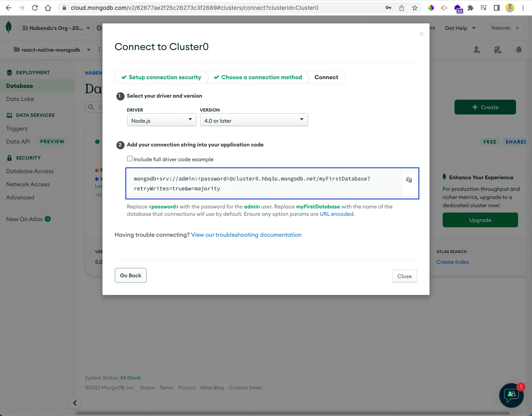This screenshot has width=532, height=416.
Task: Enable Include full driver code example
Action: (130, 159)
